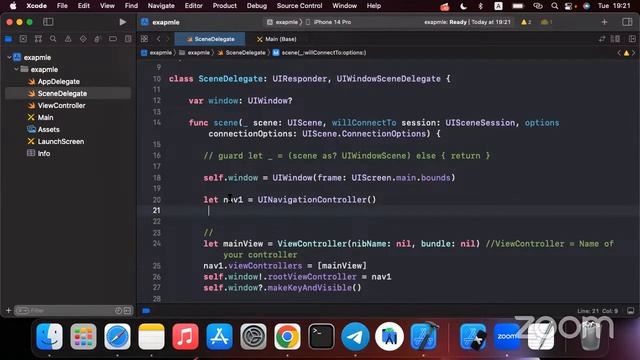
Task: Open the Test navigator diamond icon
Action: coord(83,39)
